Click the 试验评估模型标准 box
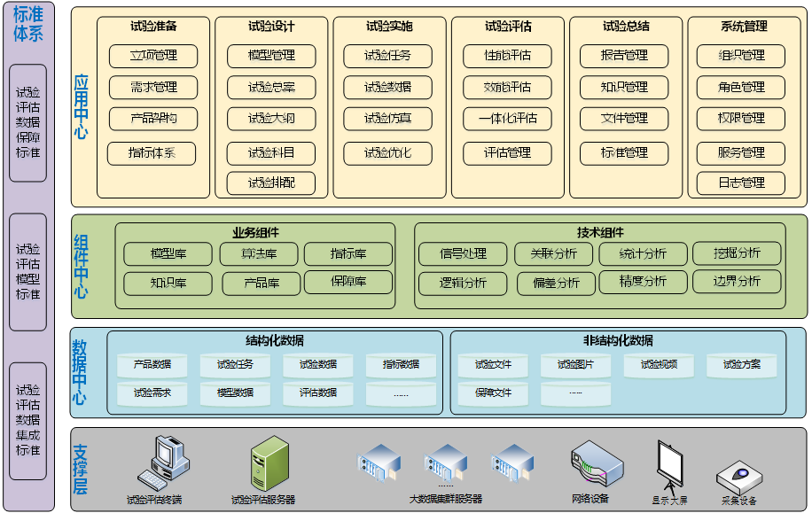 click(27, 271)
